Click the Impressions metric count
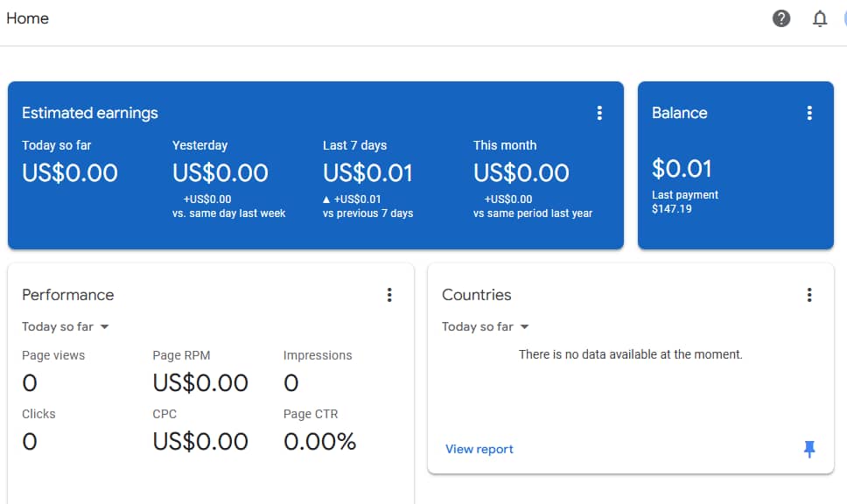 point(291,382)
